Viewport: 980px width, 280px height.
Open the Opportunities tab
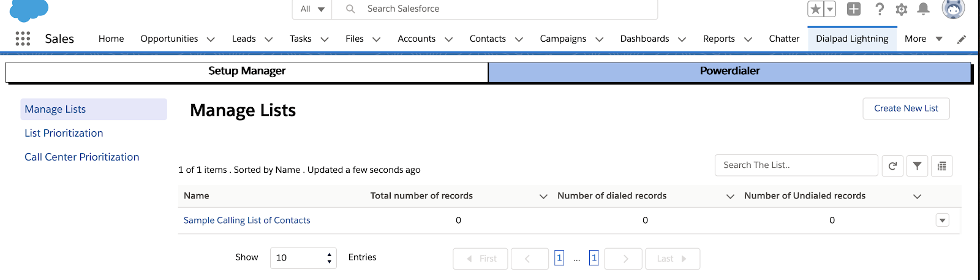pyautogui.click(x=169, y=39)
